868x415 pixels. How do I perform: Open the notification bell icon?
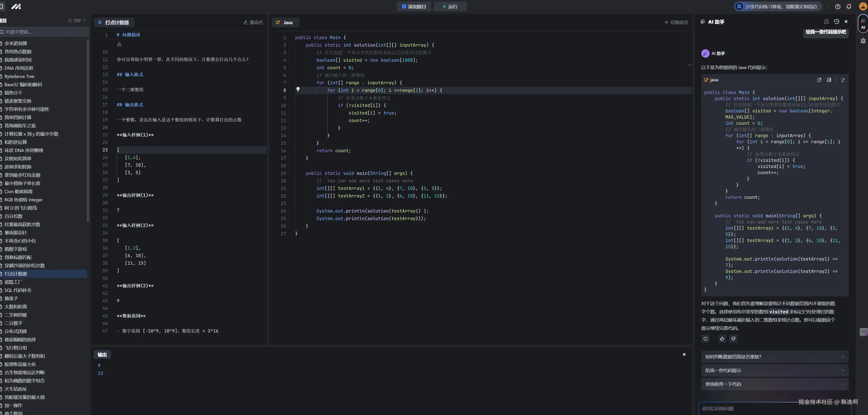click(849, 6)
